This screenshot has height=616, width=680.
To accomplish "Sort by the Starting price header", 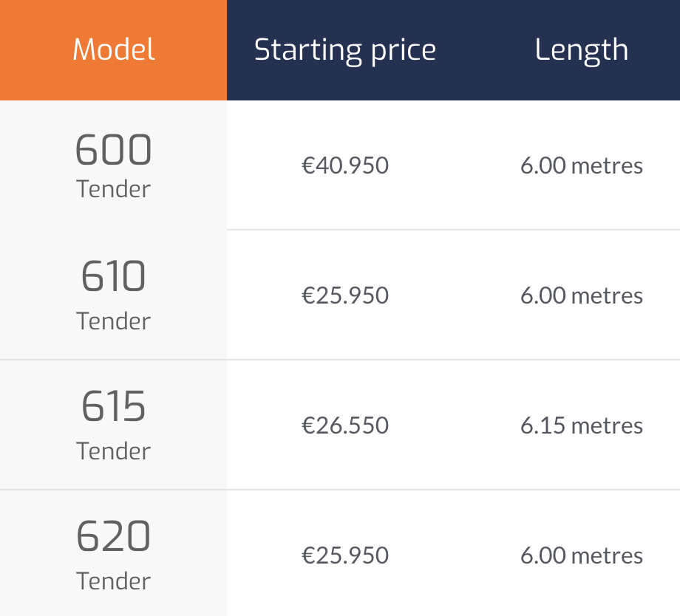I will pos(344,50).
